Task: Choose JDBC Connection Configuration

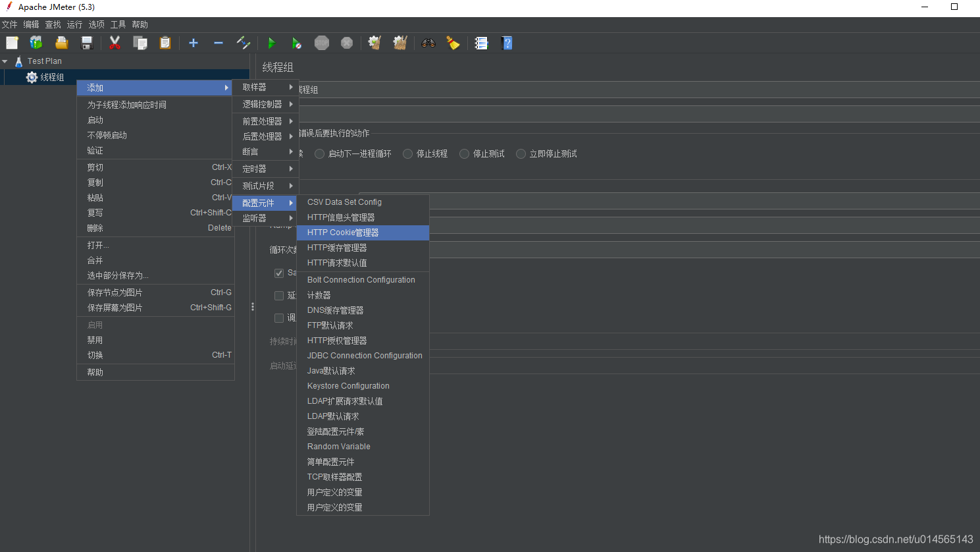Action: tap(363, 356)
